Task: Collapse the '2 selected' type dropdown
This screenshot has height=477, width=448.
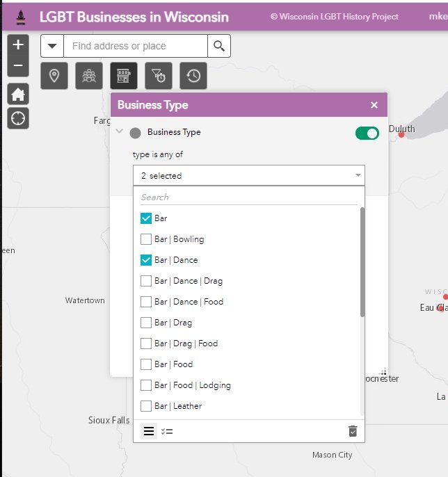Action: [x=358, y=176]
